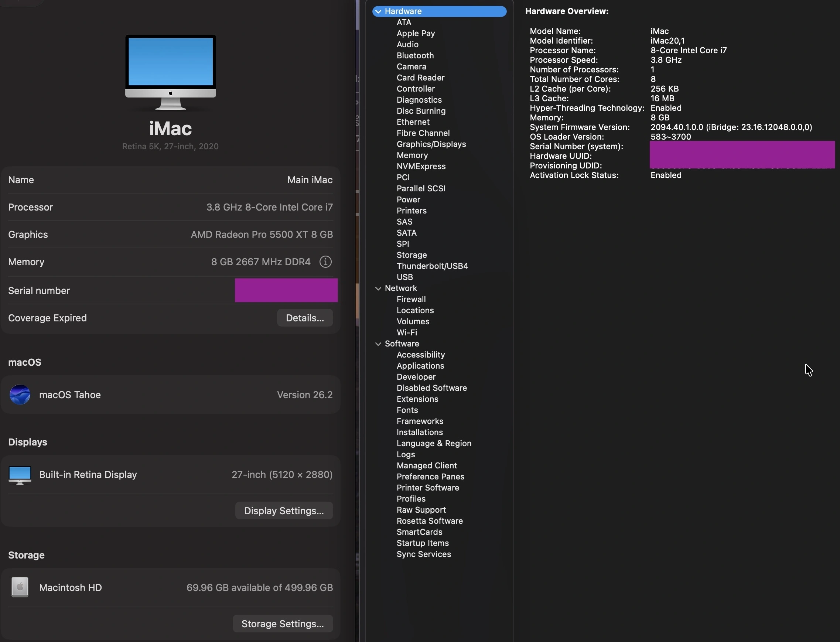
Task: Click the Built-in Retina Display icon
Action: point(20,475)
